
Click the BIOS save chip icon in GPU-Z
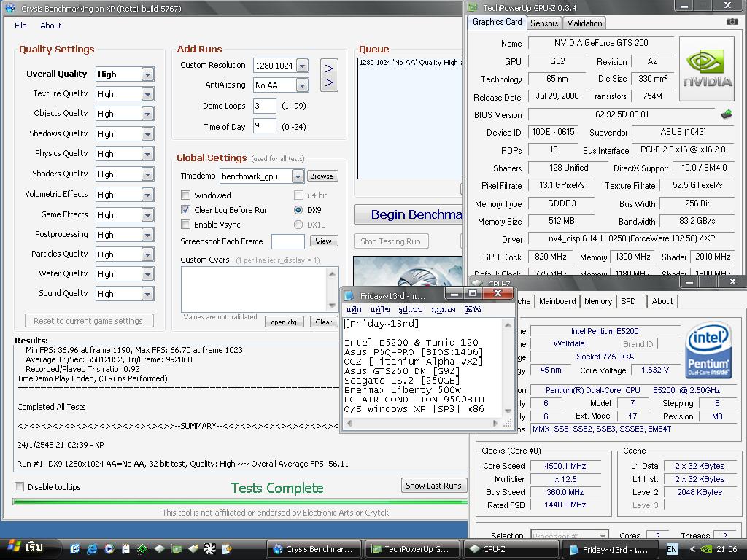(727, 114)
